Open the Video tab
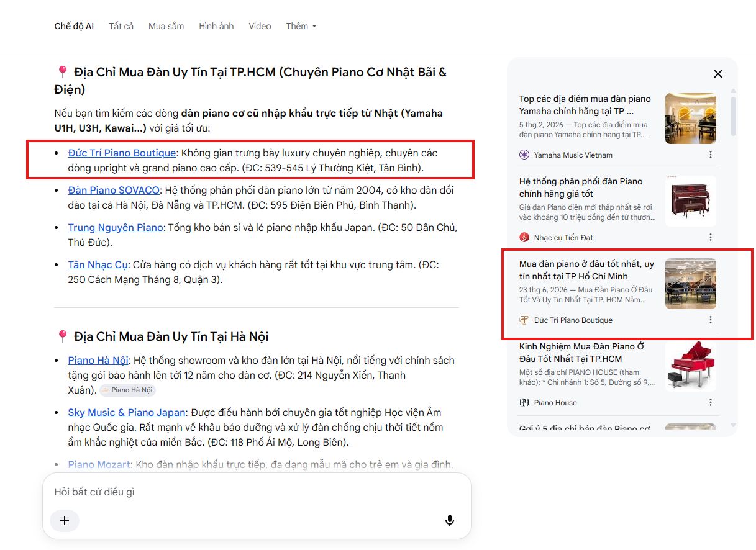Viewport: 756px width, 550px height. 260,26
